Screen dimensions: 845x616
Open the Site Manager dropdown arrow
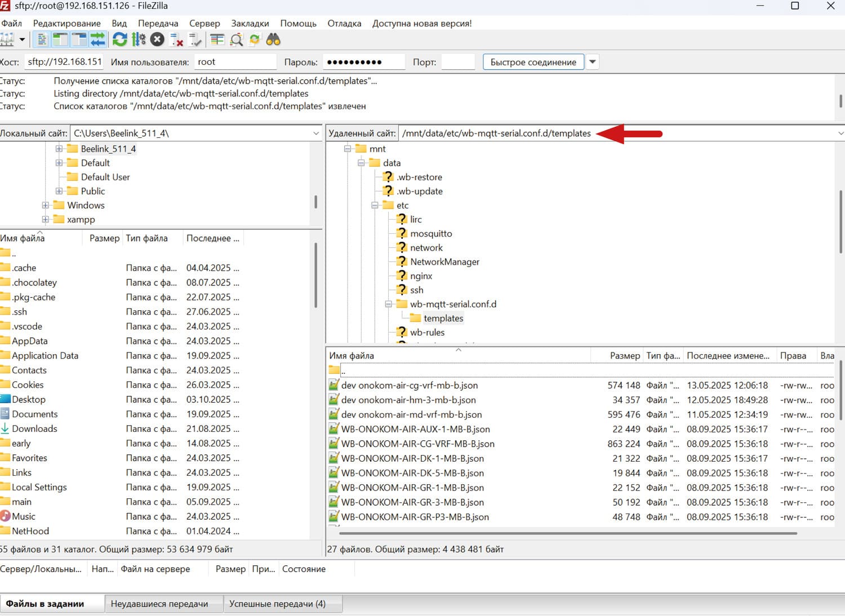21,39
